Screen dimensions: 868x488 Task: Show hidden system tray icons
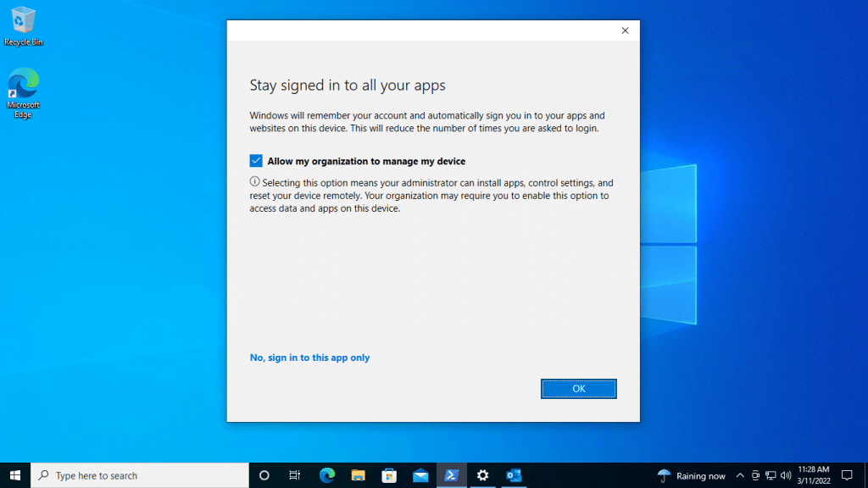(740, 475)
